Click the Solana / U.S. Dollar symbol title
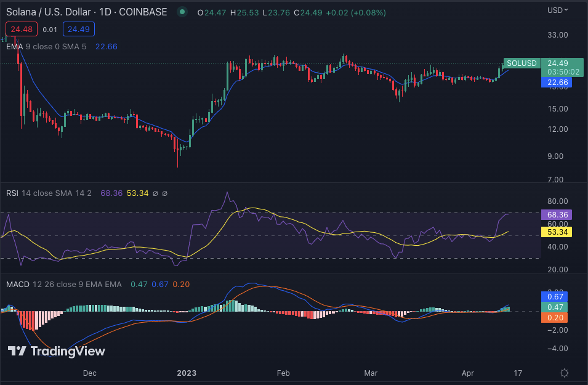This screenshot has width=588, height=385. click(x=87, y=12)
